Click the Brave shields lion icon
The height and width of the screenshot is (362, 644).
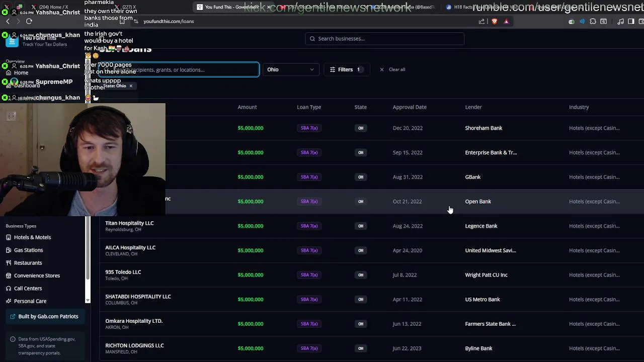coord(495,21)
